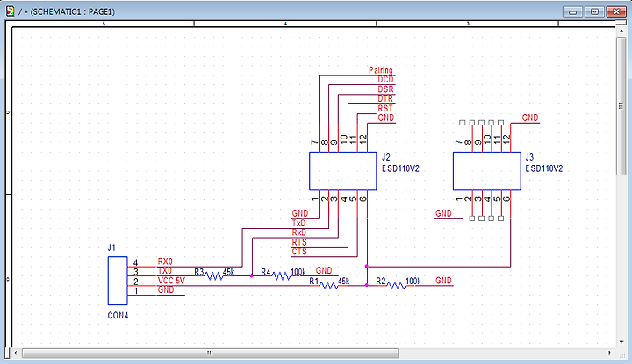Screen dimensions: 632x364
Task: Click the GND label on J2 pin 12
Action: click(385, 118)
